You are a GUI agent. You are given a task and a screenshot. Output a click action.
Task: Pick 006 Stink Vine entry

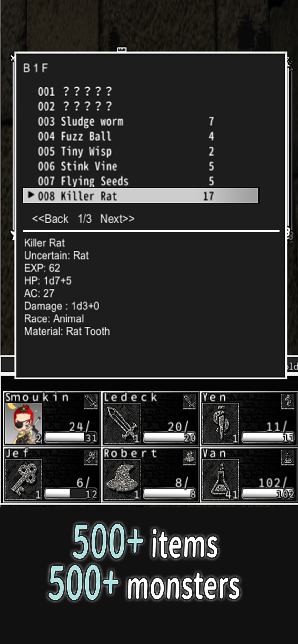click(x=126, y=166)
